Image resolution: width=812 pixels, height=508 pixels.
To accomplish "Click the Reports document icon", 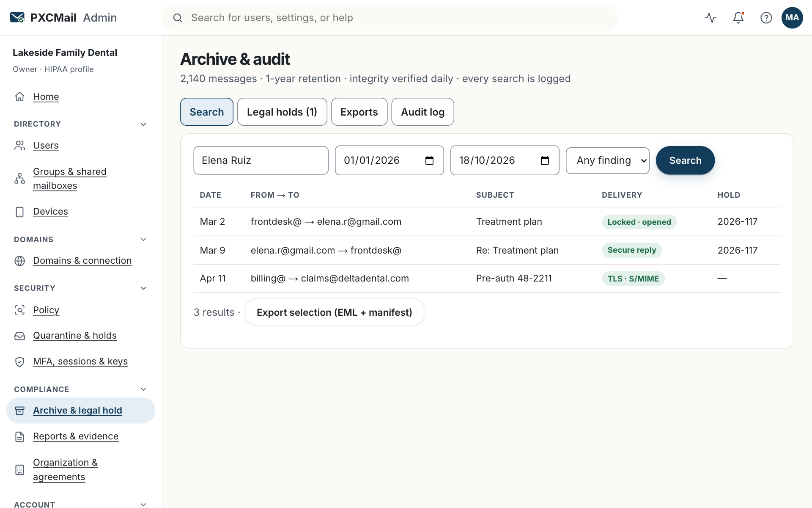I will [19, 436].
